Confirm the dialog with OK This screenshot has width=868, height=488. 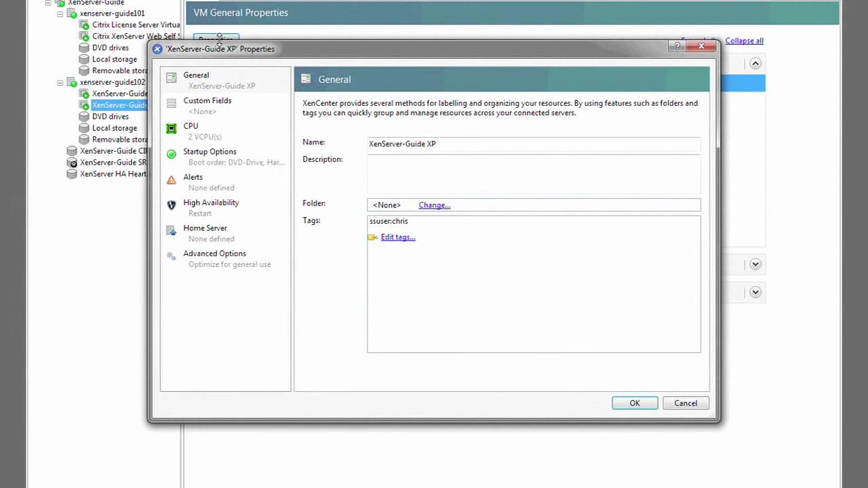635,403
